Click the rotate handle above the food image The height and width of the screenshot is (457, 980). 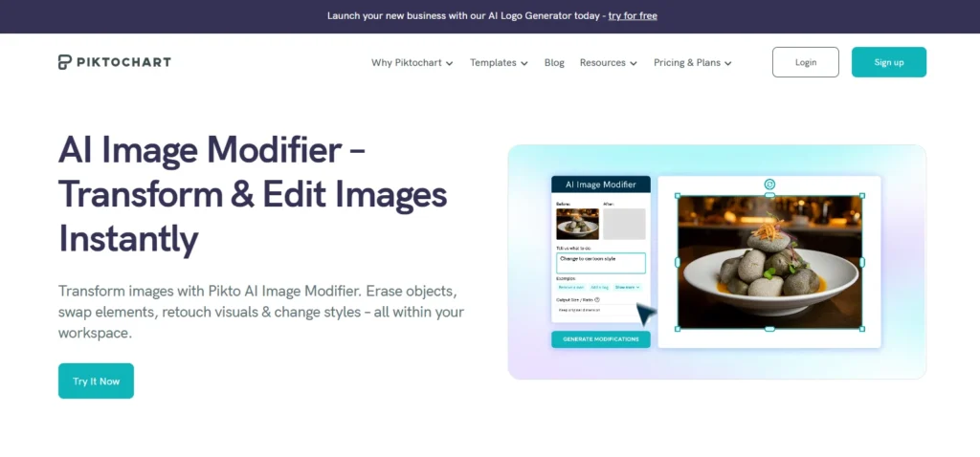770,184
